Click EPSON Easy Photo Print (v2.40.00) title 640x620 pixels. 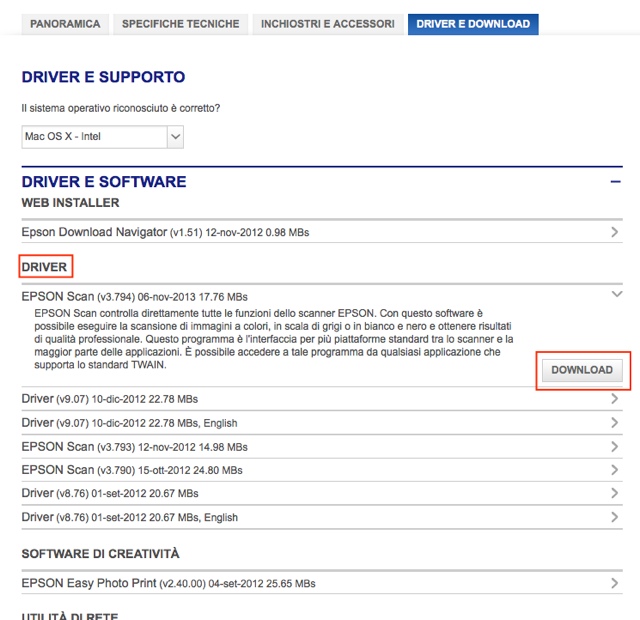coord(169,583)
